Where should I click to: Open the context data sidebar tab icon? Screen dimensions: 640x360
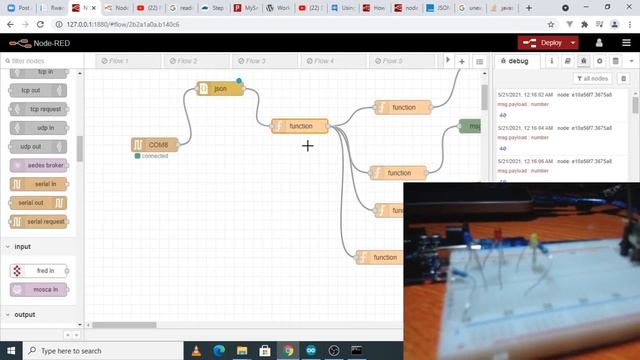[616, 61]
